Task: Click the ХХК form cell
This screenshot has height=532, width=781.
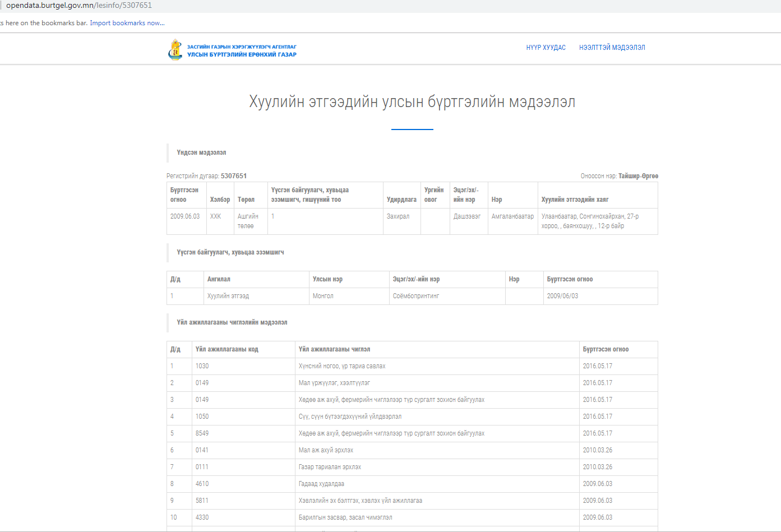Action: (x=215, y=216)
